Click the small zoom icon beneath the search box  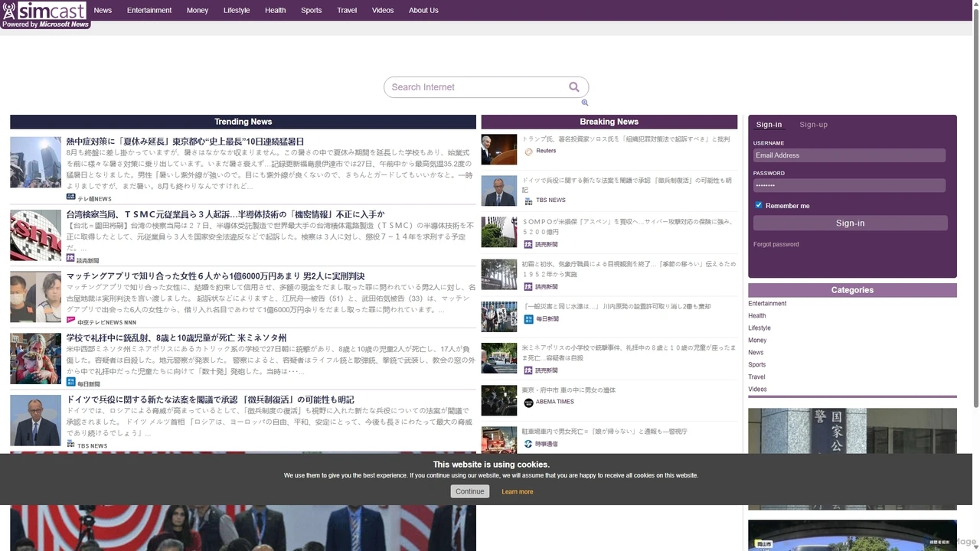pos(585,103)
